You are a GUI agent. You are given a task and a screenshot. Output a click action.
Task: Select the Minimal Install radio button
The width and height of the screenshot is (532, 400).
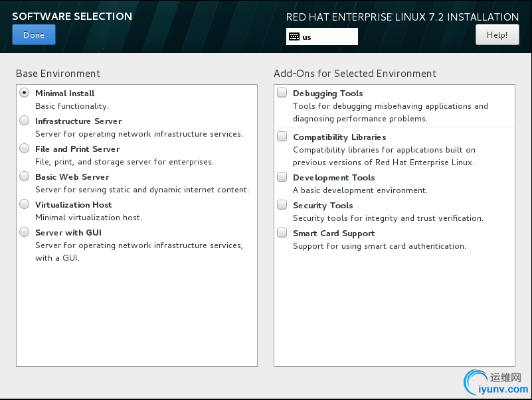coord(25,93)
